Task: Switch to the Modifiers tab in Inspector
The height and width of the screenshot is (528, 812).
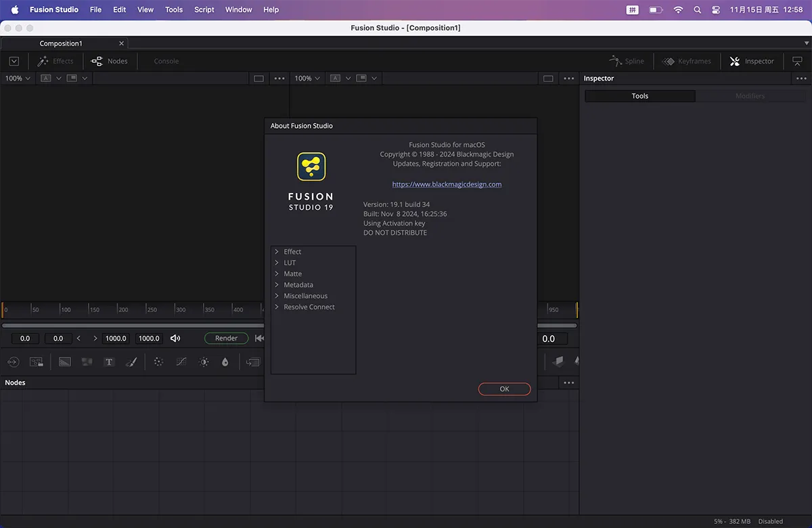Action: pyautogui.click(x=750, y=96)
